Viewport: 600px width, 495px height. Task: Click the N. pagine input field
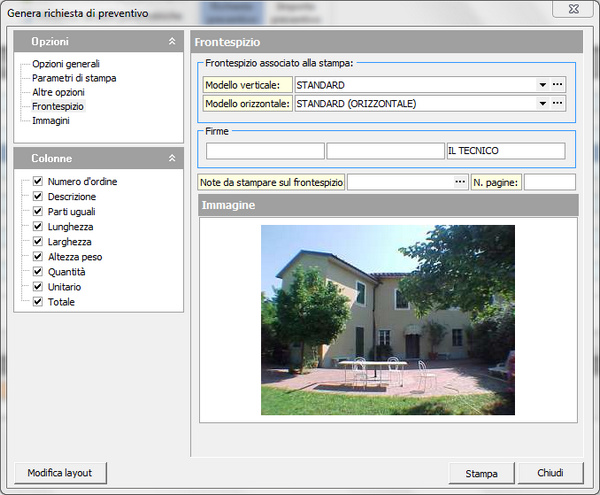[x=549, y=182]
